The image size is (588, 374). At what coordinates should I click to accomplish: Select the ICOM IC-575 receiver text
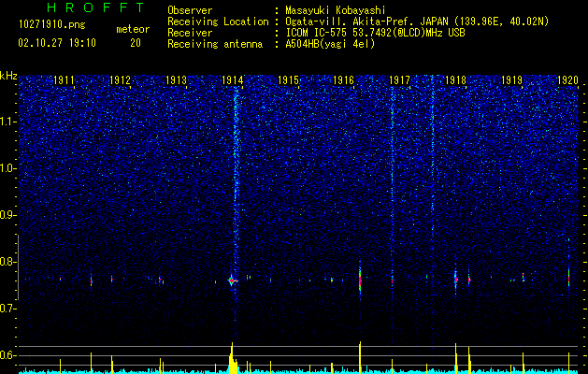point(375,33)
